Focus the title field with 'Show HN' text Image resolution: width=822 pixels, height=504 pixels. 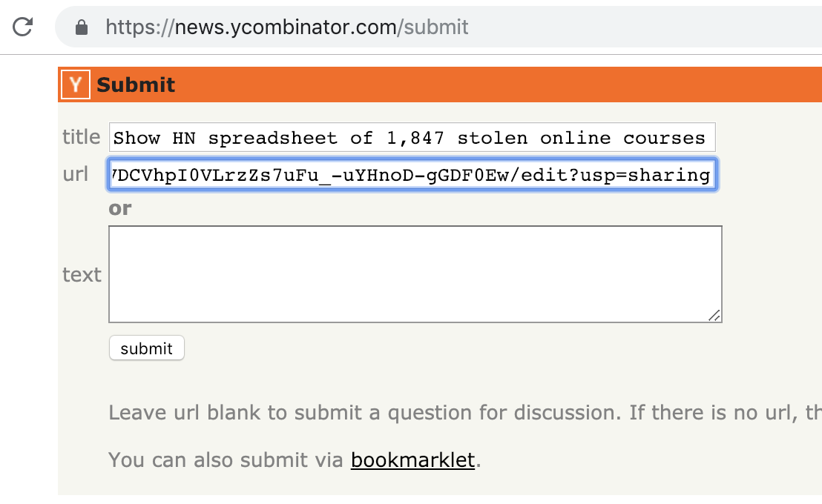click(x=412, y=137)
